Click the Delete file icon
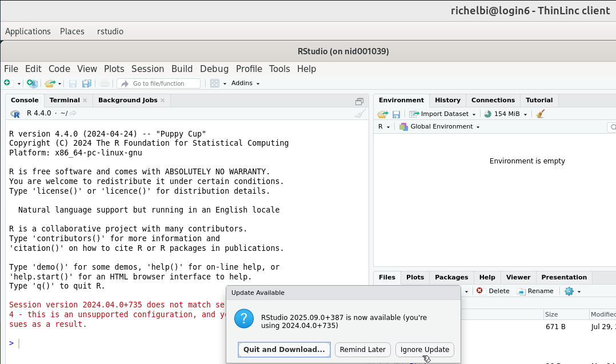The height and width of the screenshot is (364, 616). pos(479,291)
